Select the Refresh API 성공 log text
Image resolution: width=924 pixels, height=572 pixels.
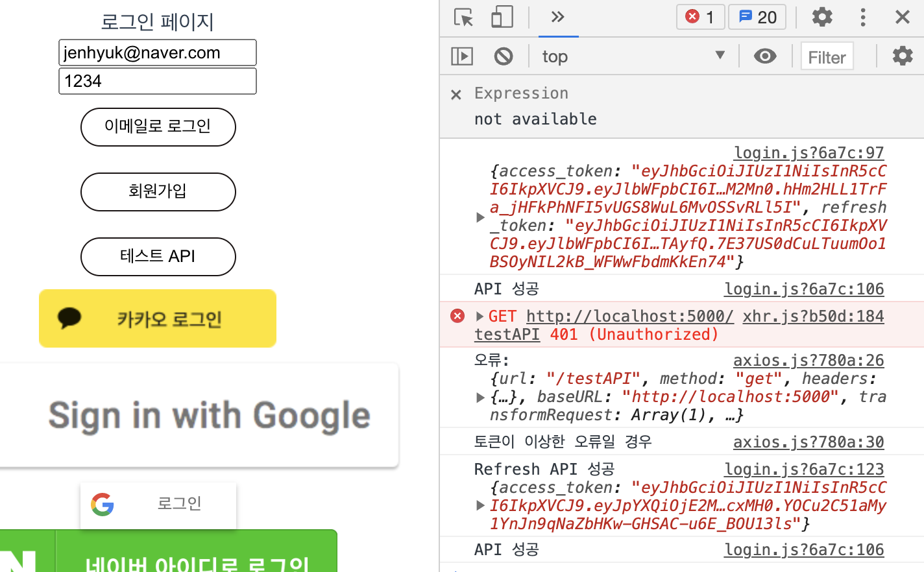[544, 469]
